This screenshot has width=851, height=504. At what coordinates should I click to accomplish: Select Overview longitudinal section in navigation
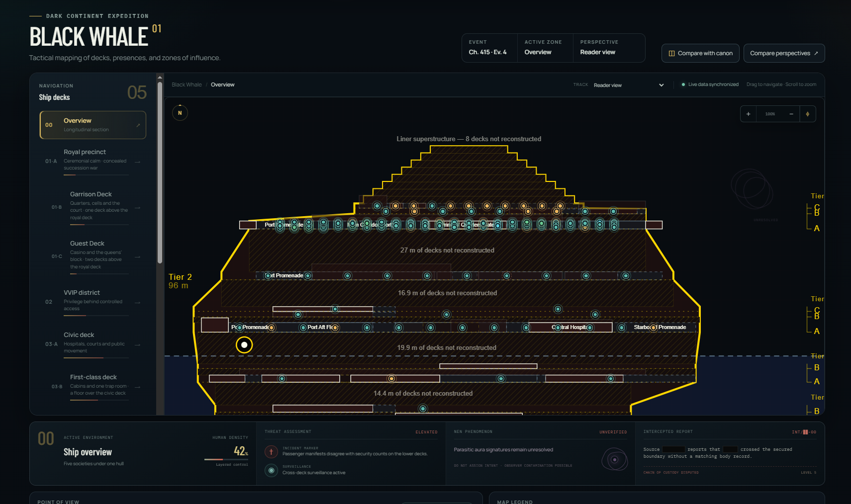(x=93, y=125)
